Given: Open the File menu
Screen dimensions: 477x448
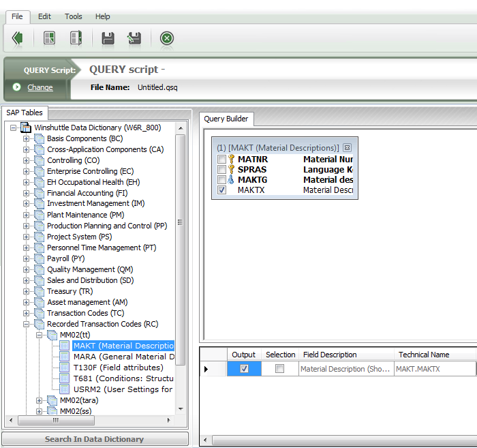Looking at the screenshot, I should (17, 16).
